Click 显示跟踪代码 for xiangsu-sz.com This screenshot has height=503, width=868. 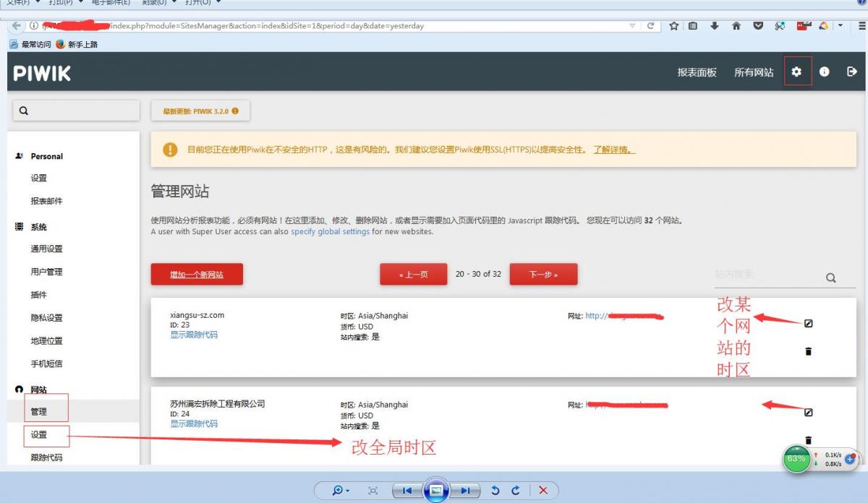[x=194, y=335]
